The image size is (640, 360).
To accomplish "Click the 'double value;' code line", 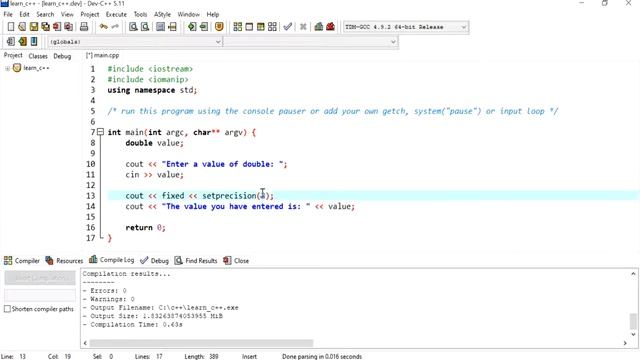I will point(154,143).
